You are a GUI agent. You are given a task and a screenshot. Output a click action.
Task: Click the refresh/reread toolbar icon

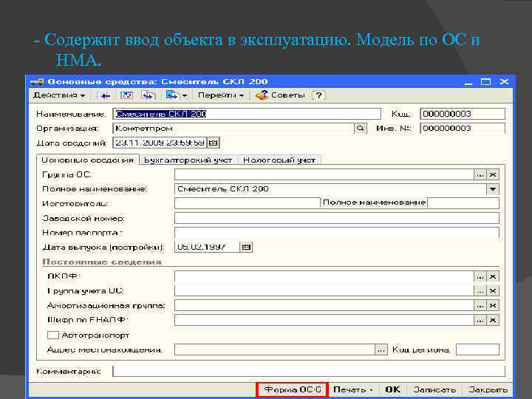tap(126, 95)
